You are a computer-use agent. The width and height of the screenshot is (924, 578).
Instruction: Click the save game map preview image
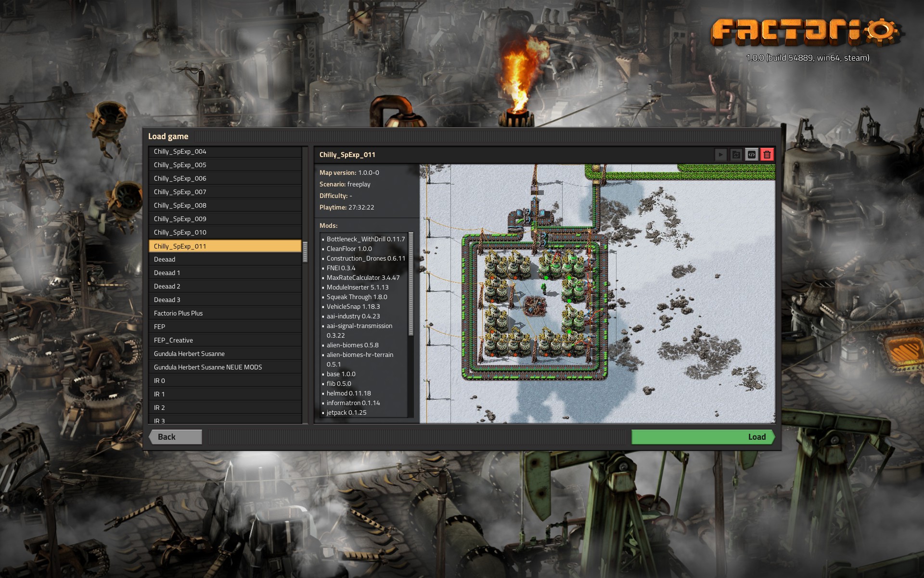click(x=597, y=294)
